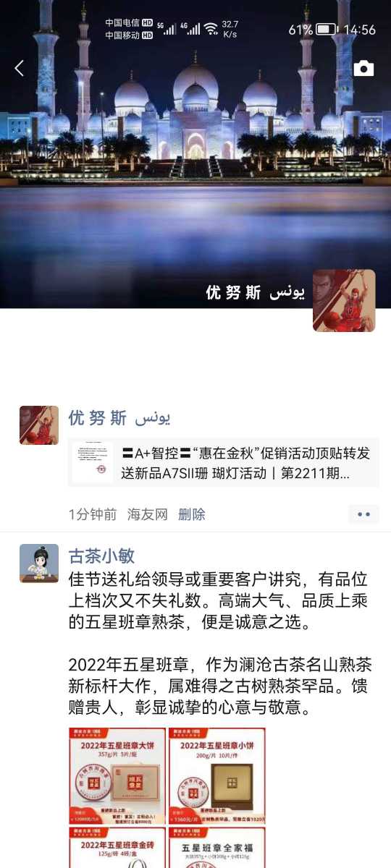Delete the post via 删除 link
391x868 pixels.
click(x=192, y=514)
